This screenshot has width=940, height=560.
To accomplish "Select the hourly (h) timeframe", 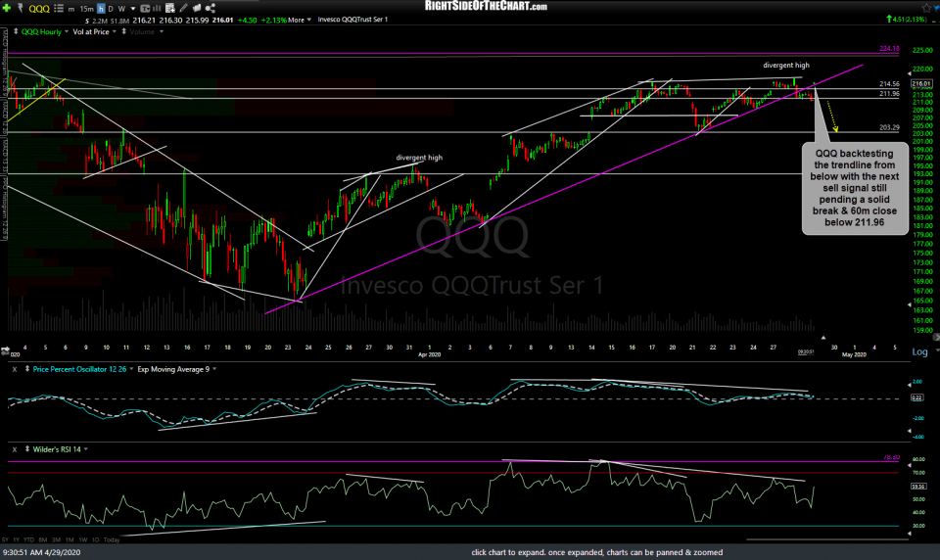I will (101, 9).
